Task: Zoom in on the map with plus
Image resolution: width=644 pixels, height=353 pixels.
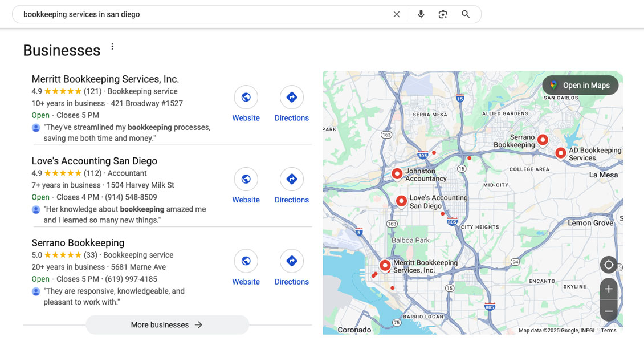Action: (x=609, y=289)
